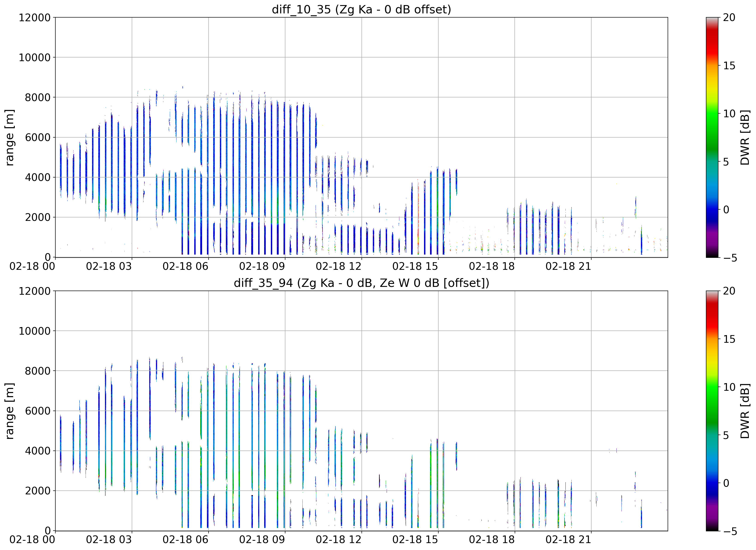Click the "4000" y-tick label on the diff_10_35 plot
Viewport: 756px width, 550px height.
tap(38, 177)
